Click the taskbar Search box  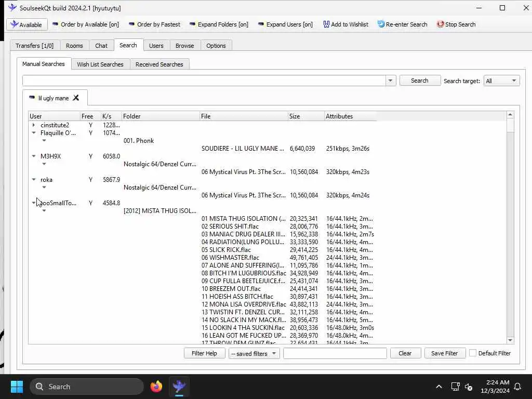point(87,387)
